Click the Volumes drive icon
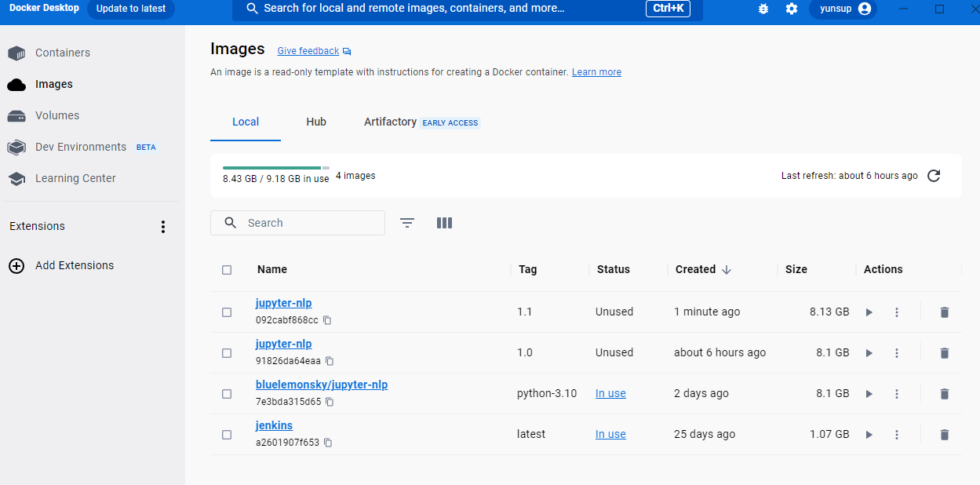Screen dimensions: 980x485 point(16,116)
